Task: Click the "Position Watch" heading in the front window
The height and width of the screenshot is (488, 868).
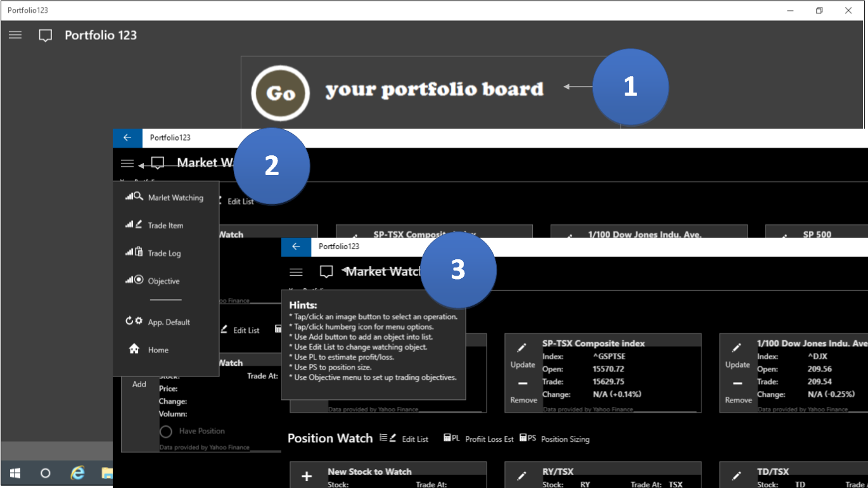Action: [330, 439]
